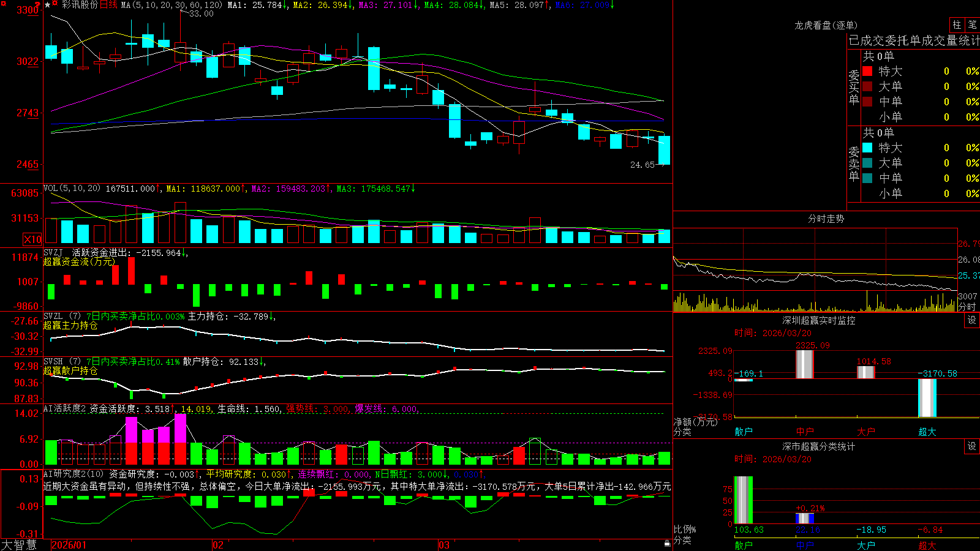Click 小单 row under 委卖单

[x=920, y=193]
